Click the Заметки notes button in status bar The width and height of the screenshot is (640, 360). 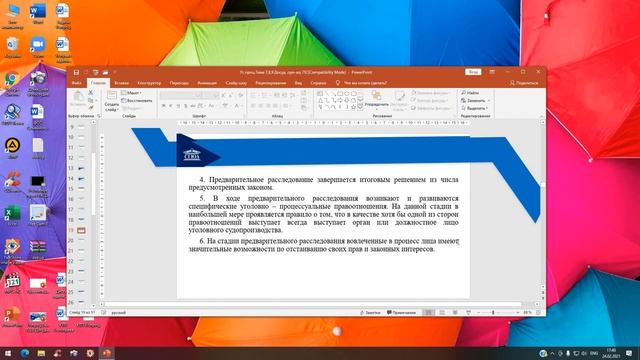(370, 312)
